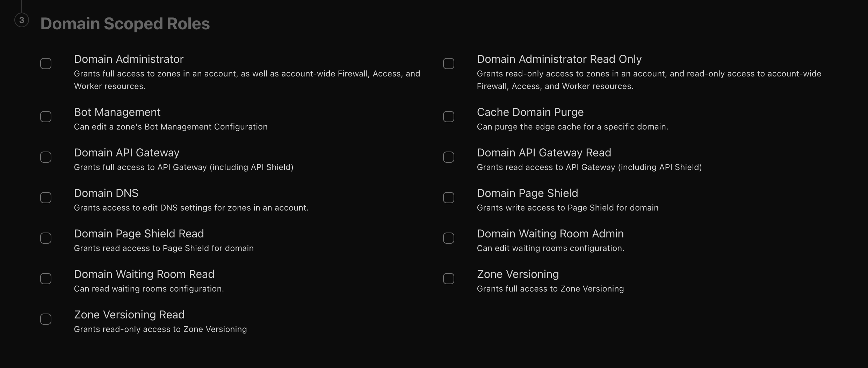Check the Domain Waiting Room Admin box
This screenshot has height=368, width=868.
(449, 238)
